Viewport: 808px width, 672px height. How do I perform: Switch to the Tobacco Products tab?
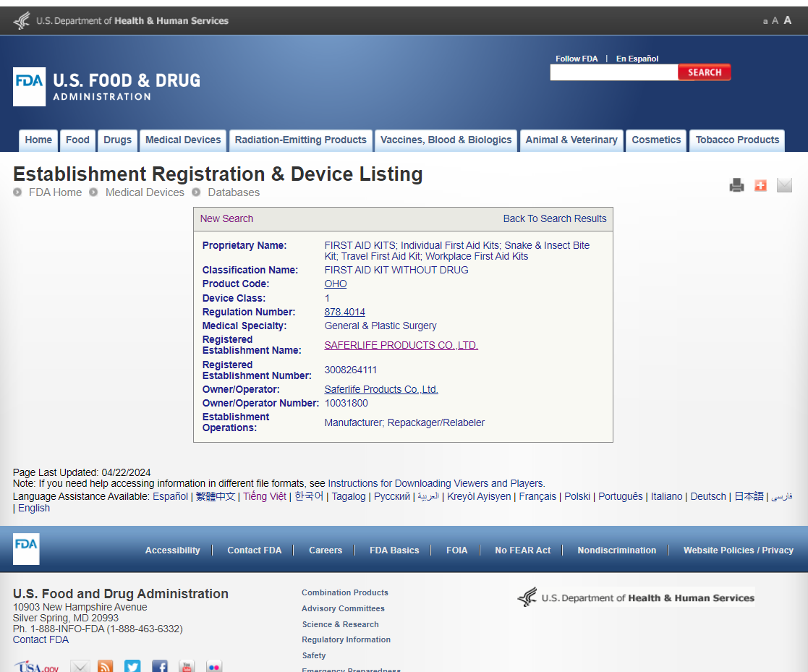(737, 140)
